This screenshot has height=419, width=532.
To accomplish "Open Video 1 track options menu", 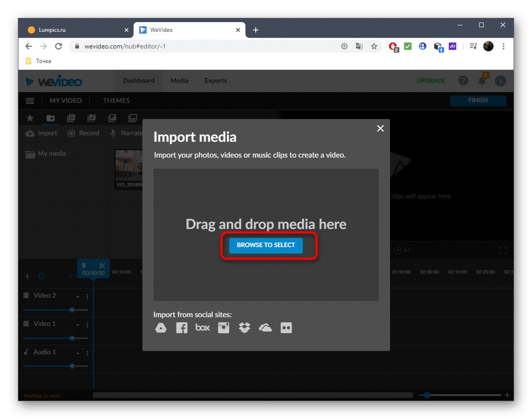I will click(87, 325).
